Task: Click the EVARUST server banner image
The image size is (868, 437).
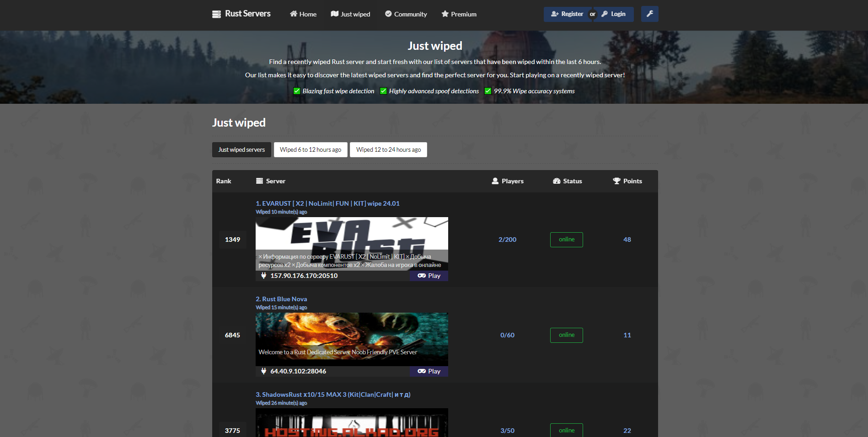Action: (352, 244)
